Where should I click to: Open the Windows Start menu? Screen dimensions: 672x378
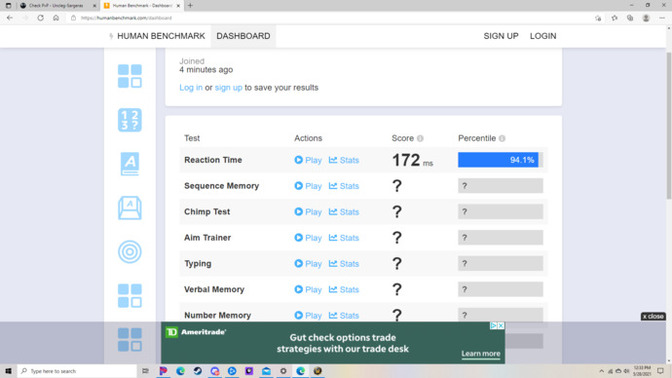8,371
